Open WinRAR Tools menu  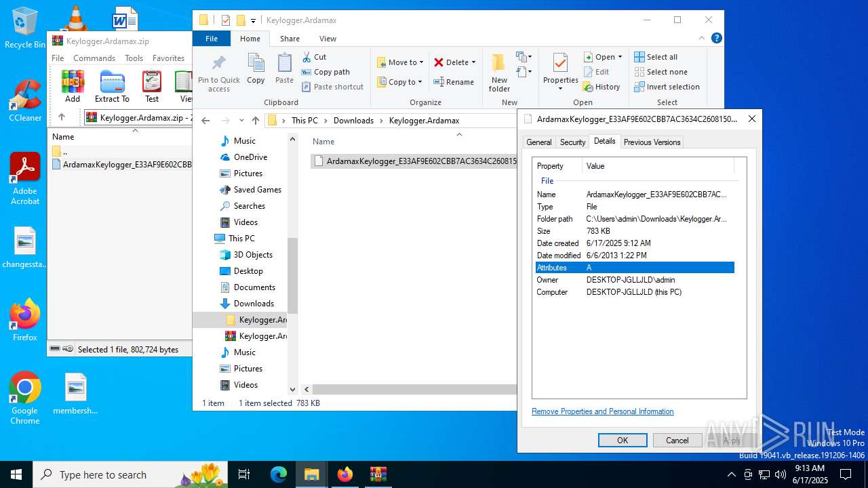pyautogui.click(x=134, y=58)
